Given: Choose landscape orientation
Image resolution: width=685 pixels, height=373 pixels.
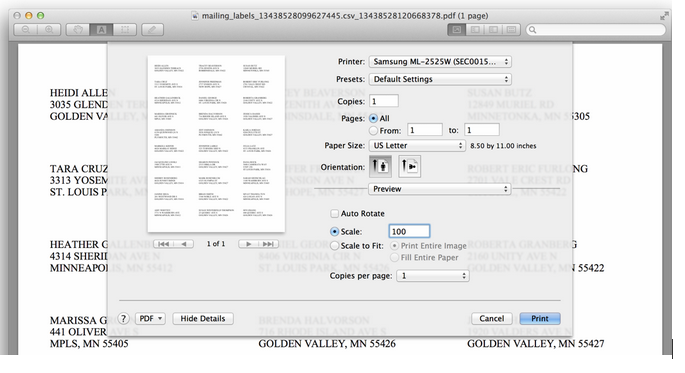Looking at the screenshot, I should coord(409,166).
